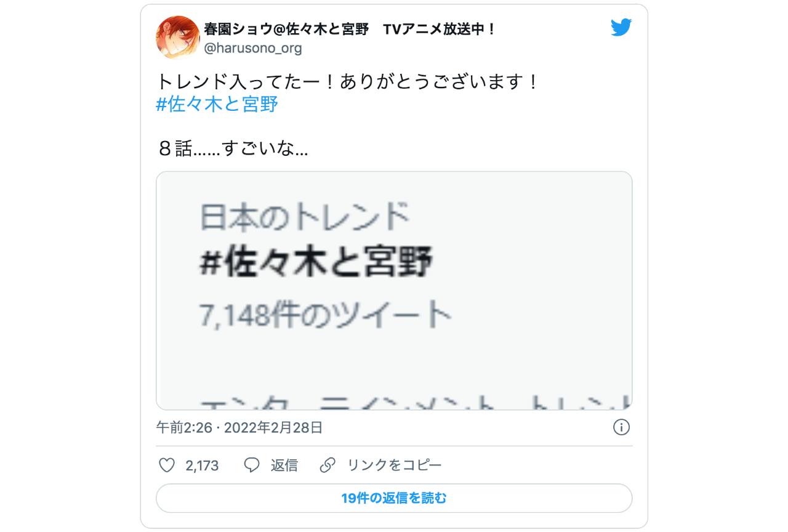Open the blue #佐々木と宮野 hashtag link
The width and height of the screenshot is (788, 532).
click(217, 104)
